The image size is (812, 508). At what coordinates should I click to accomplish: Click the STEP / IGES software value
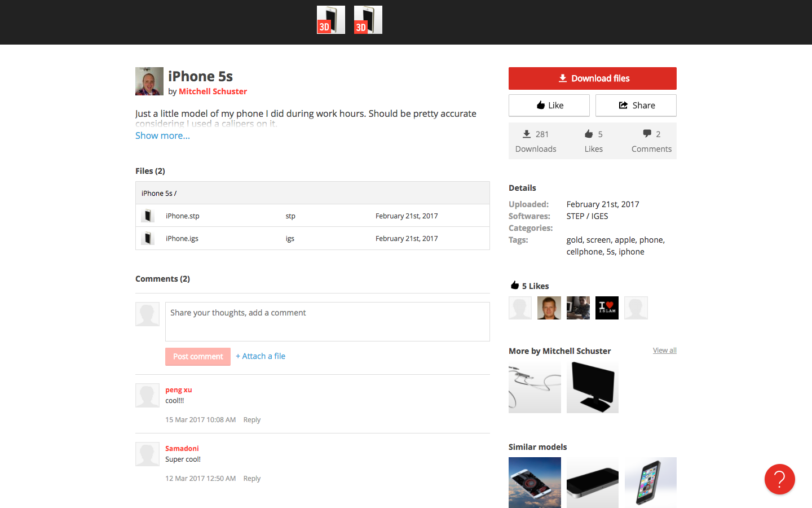588,216
